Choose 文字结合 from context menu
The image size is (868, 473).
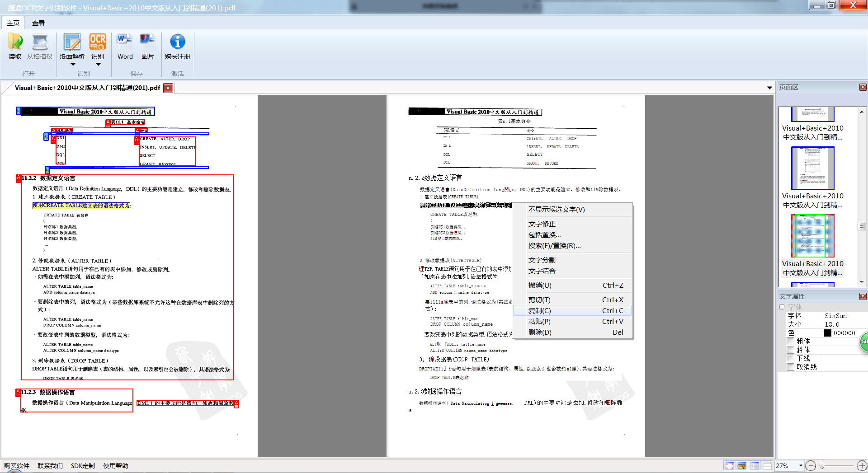[572, 271]
